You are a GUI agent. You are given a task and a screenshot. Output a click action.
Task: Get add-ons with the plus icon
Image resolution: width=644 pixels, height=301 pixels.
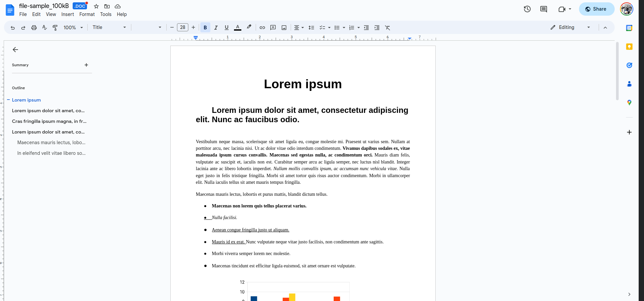[x=629, y=132]
